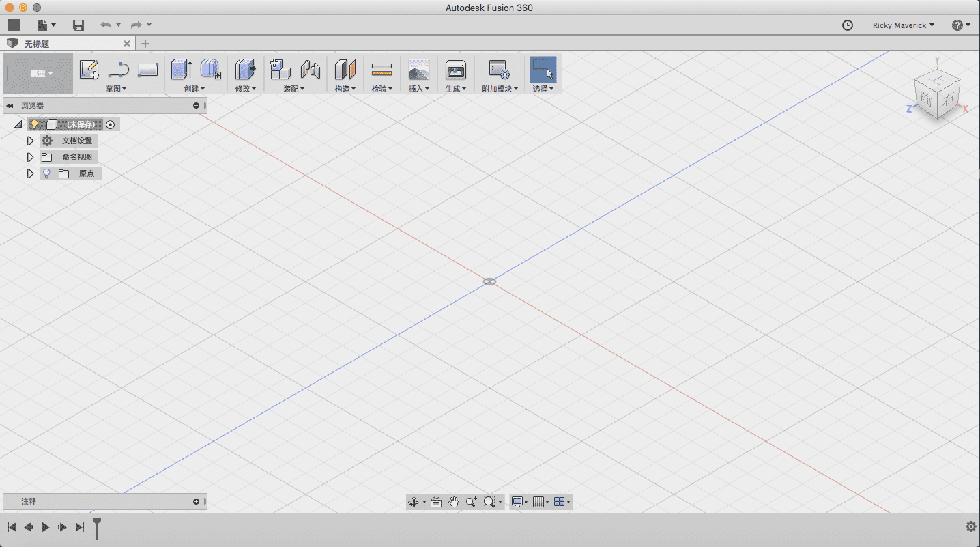The width and height of the screenshot is (980, 547).
Task: Open timeline settings gear icon
Action: coord(971,527)
